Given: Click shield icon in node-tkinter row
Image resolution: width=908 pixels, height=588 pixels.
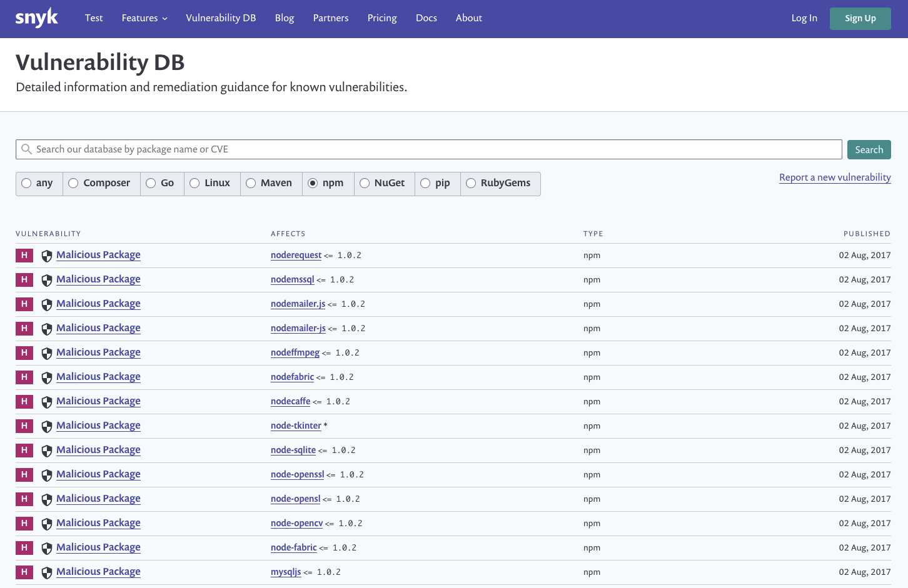Looking at the screenshot, I should (x=47, y=427).
